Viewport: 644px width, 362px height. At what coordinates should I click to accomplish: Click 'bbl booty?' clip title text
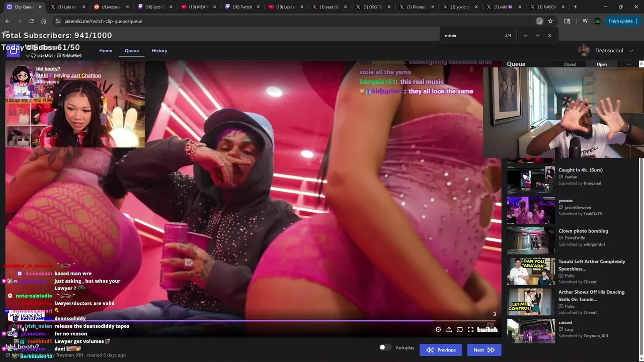point(48,69)
